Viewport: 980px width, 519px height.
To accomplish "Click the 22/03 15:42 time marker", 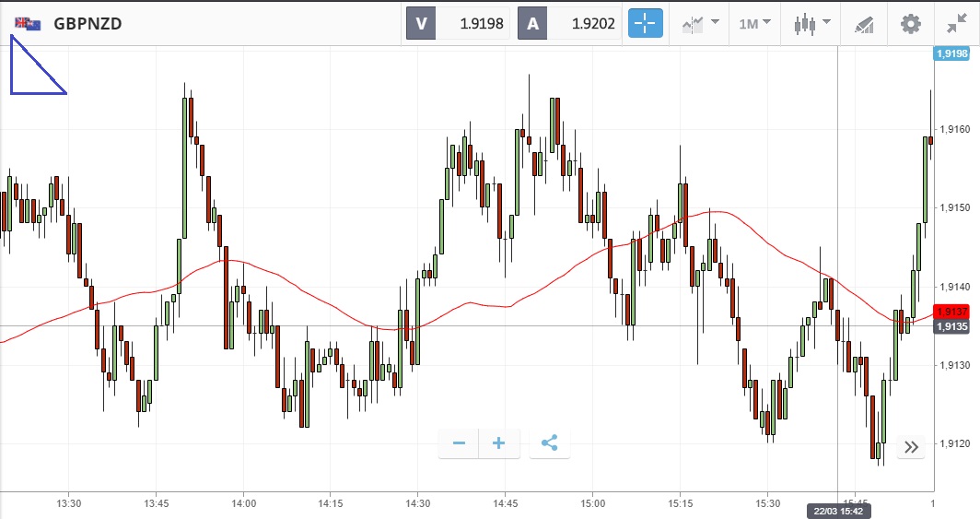I will click(x=836, y=509).
